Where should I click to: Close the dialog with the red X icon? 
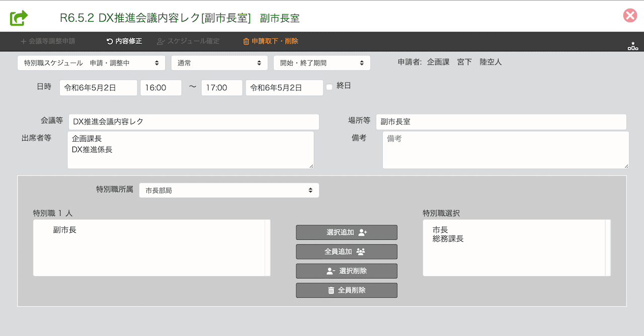click(x=630, y=16)
